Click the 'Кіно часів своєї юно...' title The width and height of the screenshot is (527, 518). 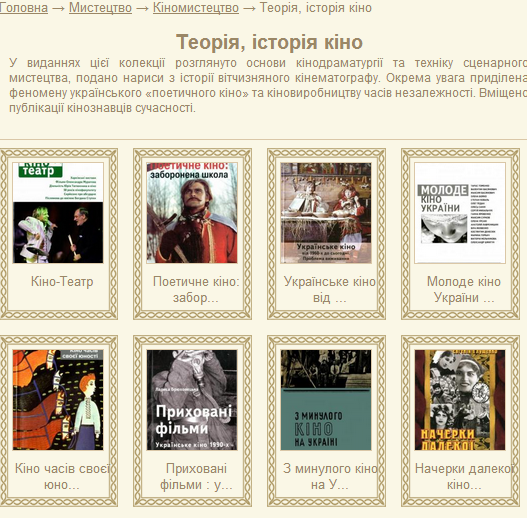(x=62, y=477)
